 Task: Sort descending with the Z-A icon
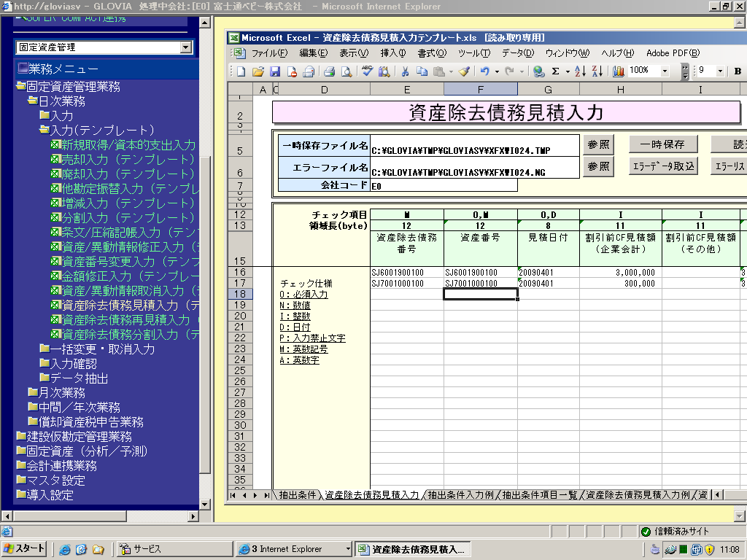pos(597,71)
